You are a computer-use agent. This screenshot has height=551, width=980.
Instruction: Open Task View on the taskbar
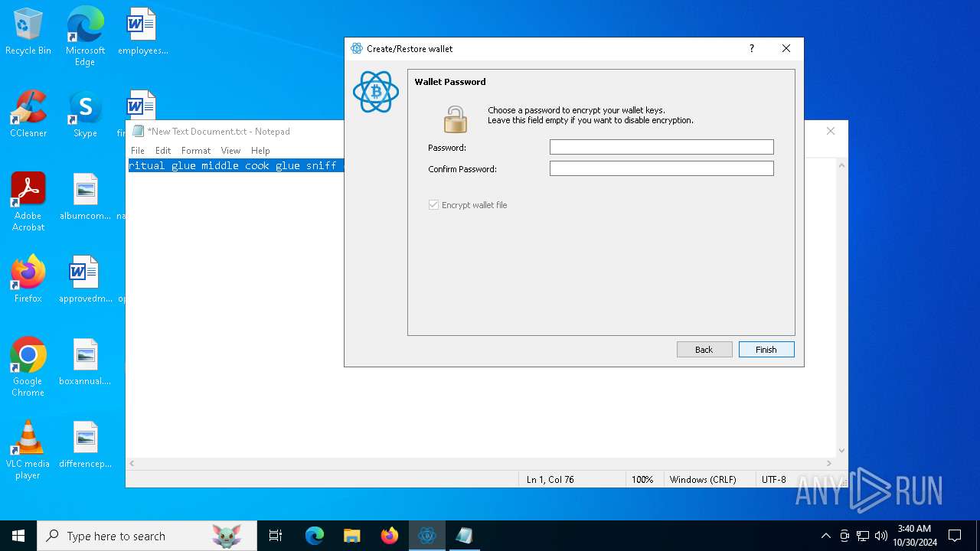click(276, 536)
